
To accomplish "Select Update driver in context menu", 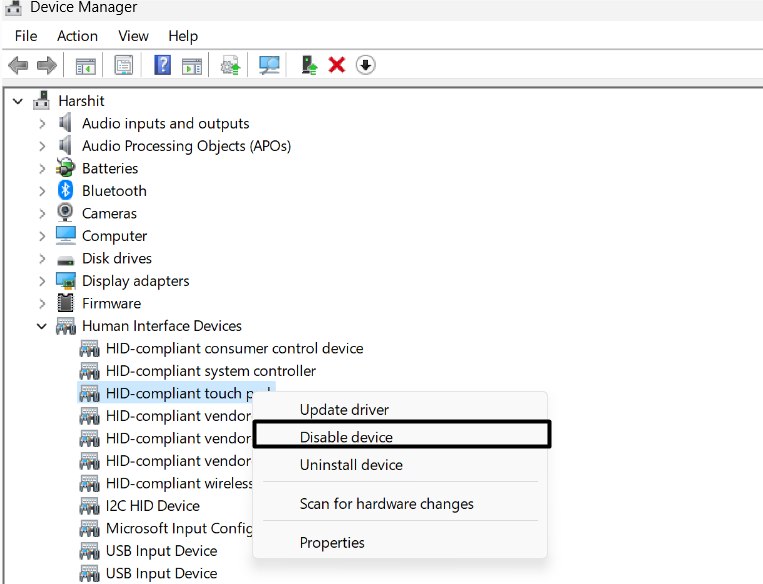I will coord(344,410).
